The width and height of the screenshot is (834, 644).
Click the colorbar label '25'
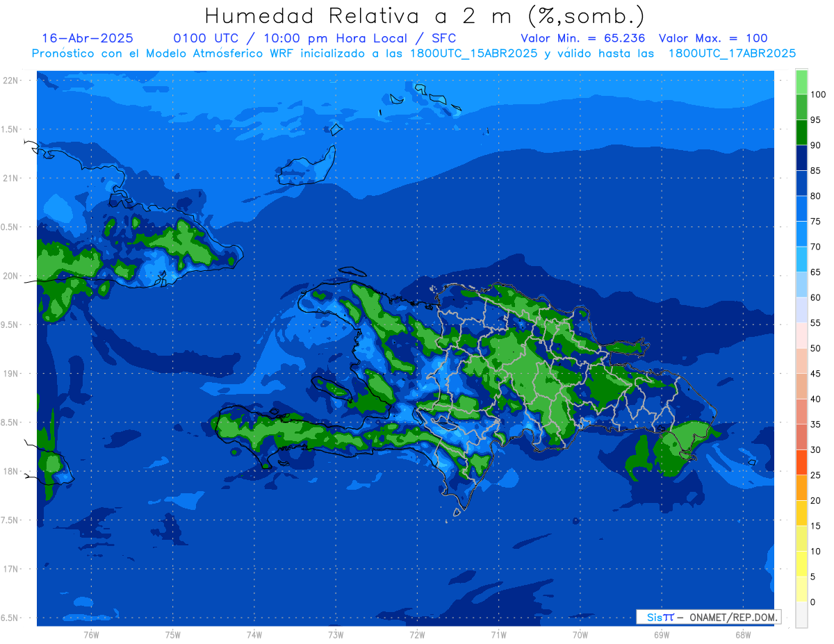(x=815, y=475)
